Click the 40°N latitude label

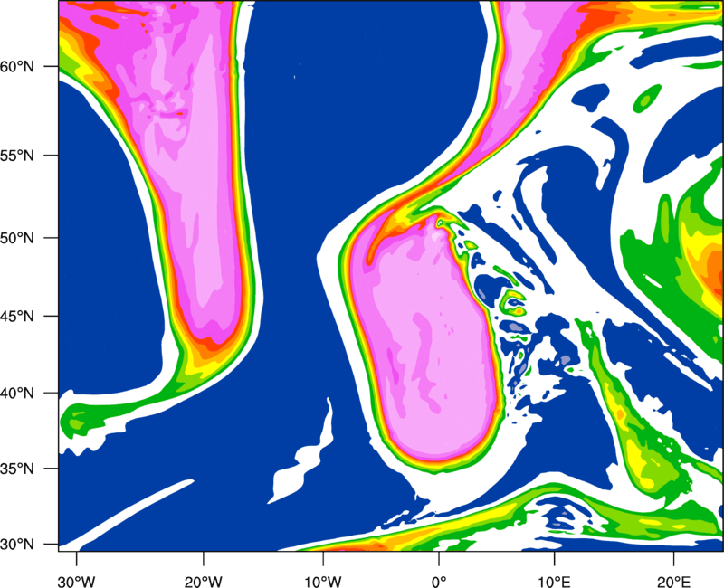(x=17, y=394)
